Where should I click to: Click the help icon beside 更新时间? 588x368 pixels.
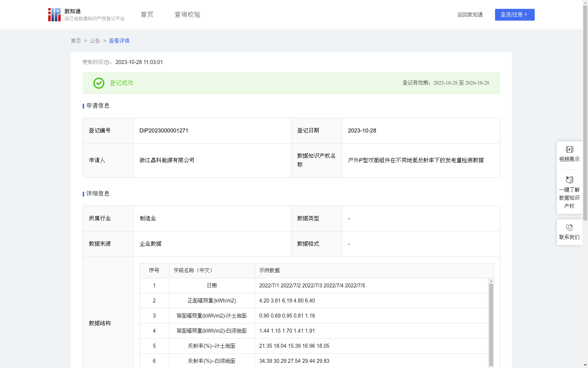pos(107,63)
